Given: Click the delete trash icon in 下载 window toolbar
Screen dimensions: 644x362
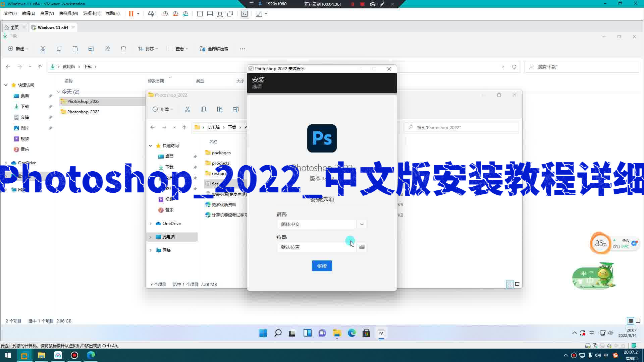Looking at the screenshot, I should [123, 49].
